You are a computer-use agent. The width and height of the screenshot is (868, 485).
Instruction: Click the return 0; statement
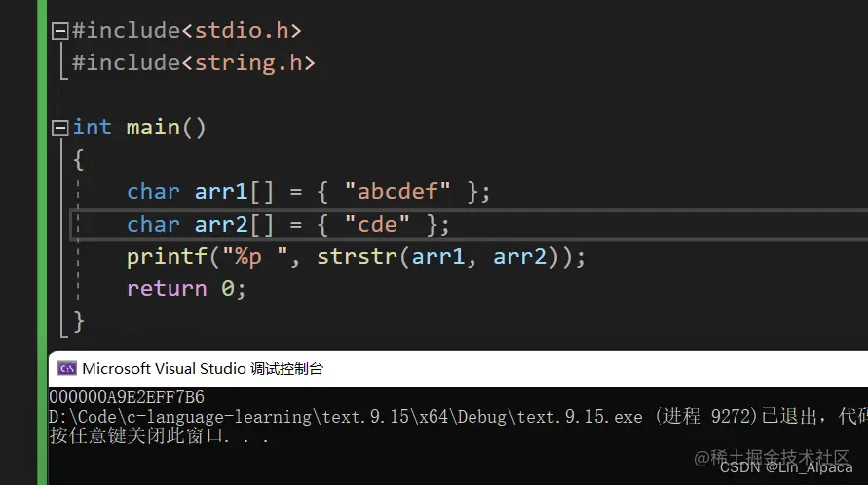(186, 289)
